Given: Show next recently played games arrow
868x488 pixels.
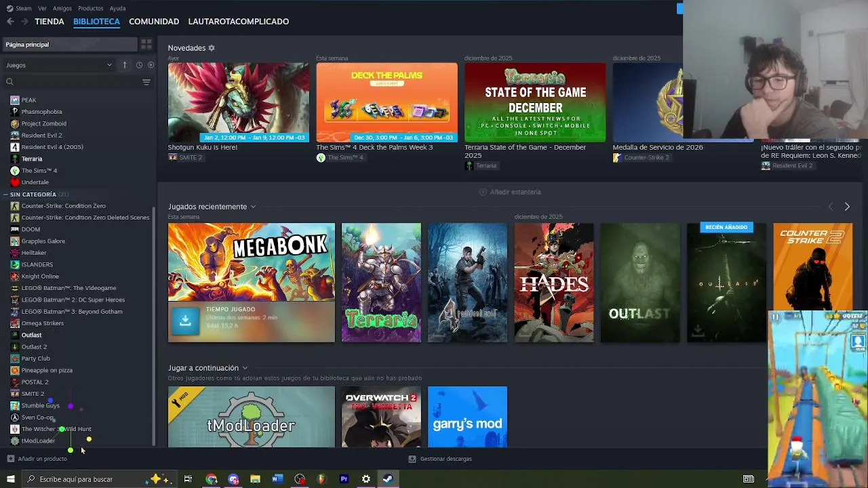Looking at the screenshot, I should pyautogui.click(x=847, y=207).
